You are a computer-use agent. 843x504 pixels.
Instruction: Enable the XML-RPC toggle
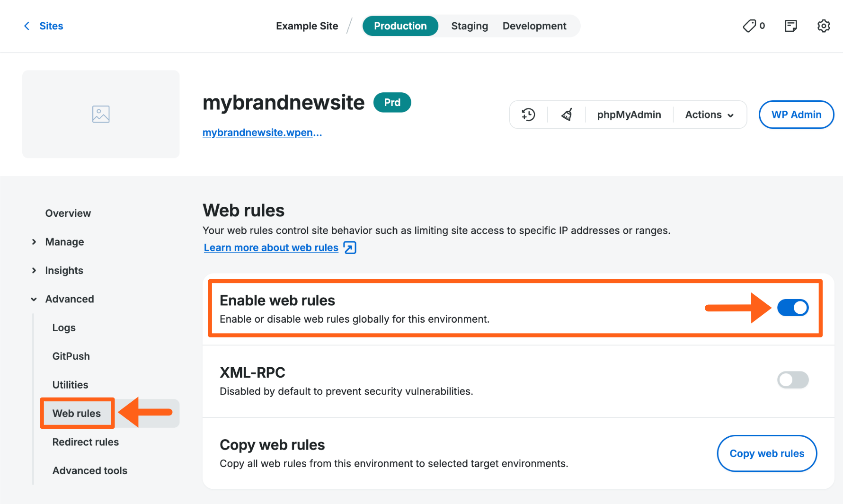793,380
